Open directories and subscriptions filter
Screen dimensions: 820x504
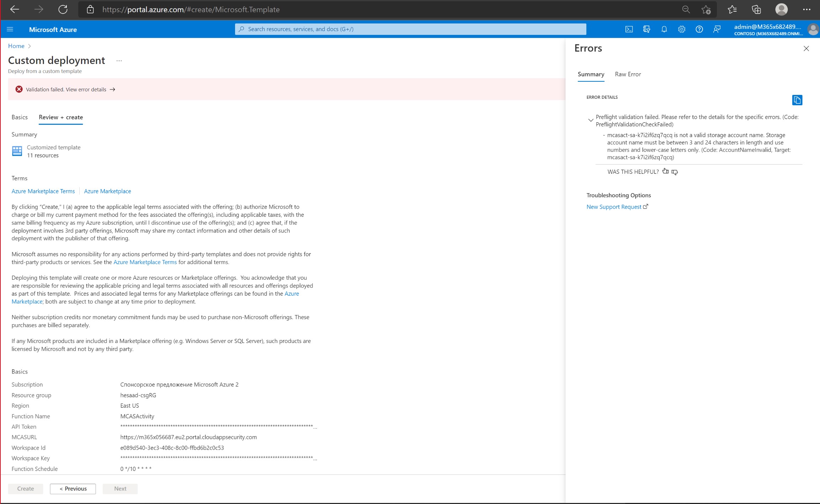646,29
